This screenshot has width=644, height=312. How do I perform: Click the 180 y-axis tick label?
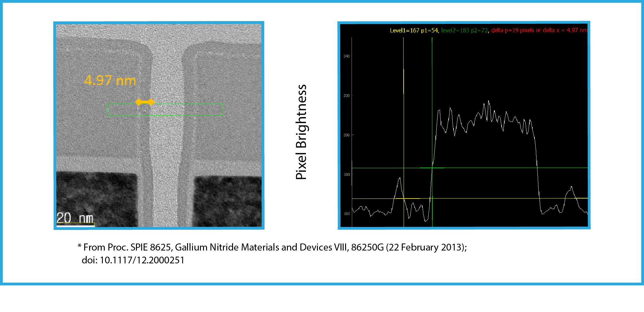tap(346, 175)
